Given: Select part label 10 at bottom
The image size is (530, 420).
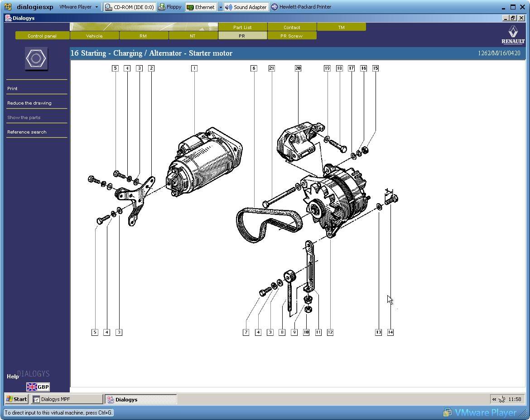Looking at the screenshot, I should pyautogui.click(x=306, y=332).
